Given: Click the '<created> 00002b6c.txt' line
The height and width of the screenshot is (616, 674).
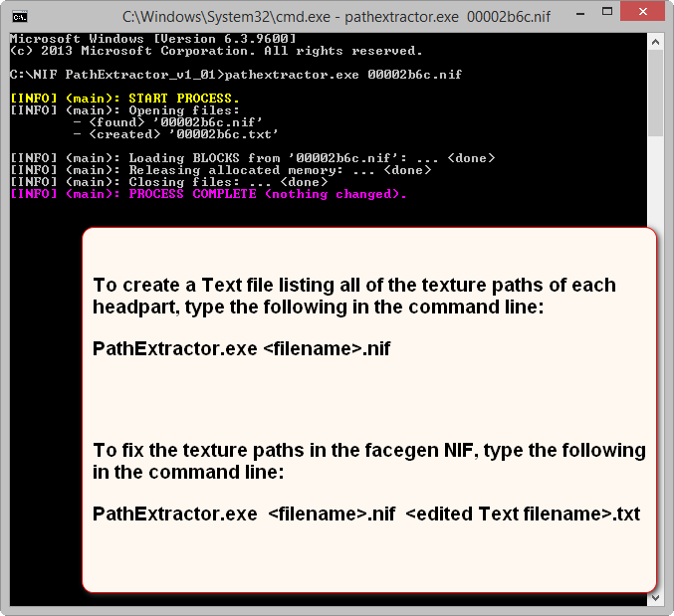Looking at the screenshot, I should (175, 134).
